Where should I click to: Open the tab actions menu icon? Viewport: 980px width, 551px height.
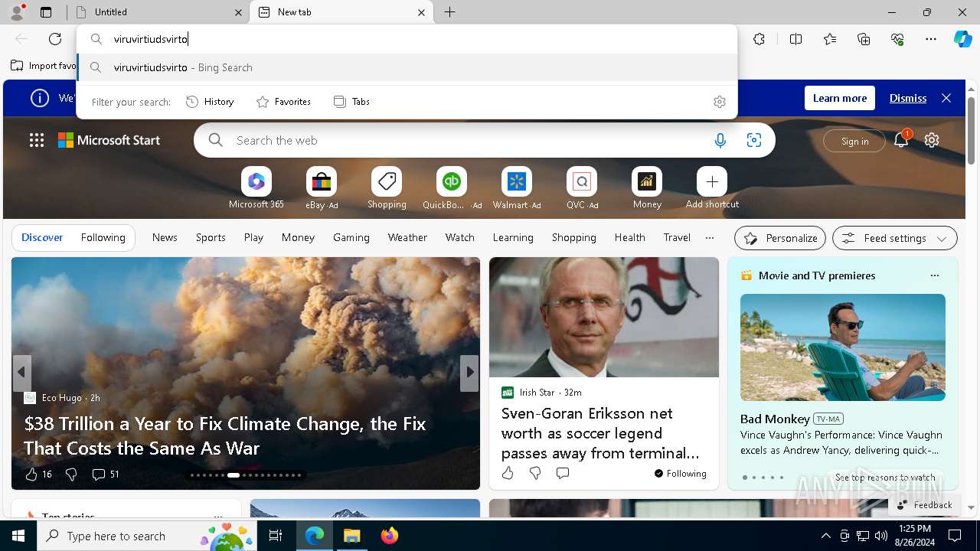point(46,12)
